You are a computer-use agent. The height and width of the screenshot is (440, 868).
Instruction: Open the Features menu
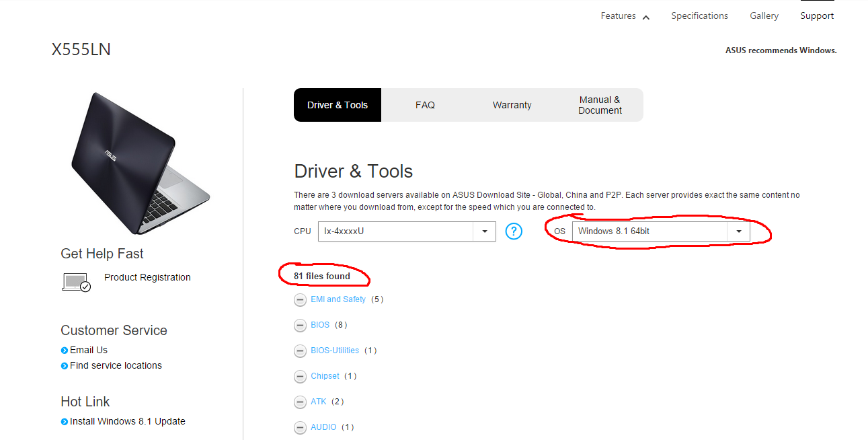618,16
